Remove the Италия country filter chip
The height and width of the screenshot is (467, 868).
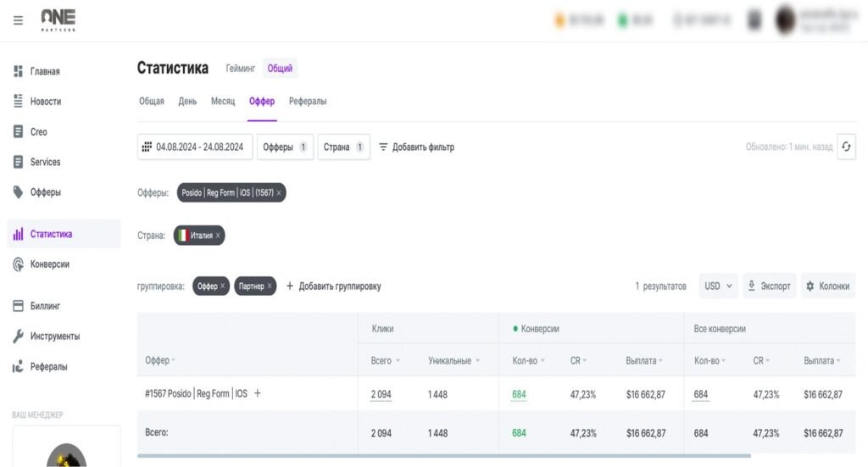tap(218, 236)
